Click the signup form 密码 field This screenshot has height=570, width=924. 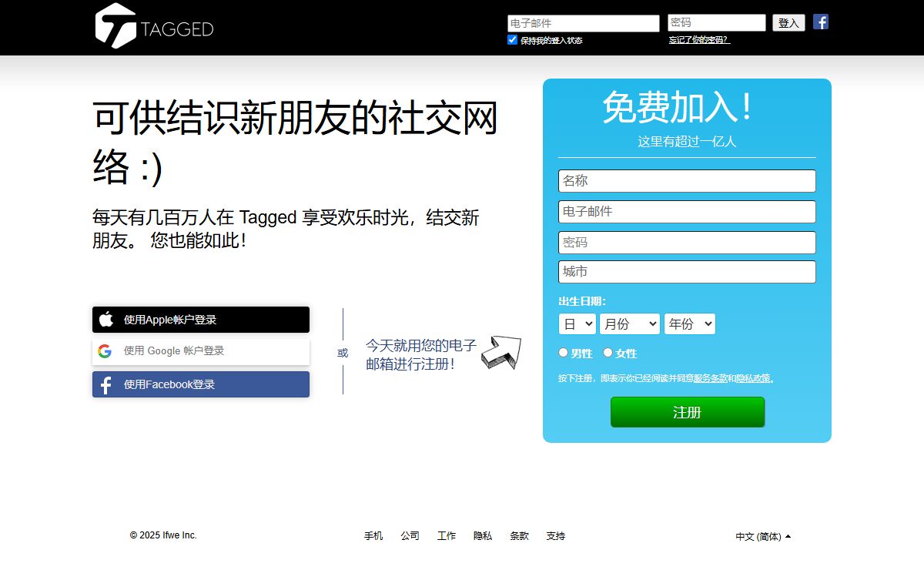click(687, 243)
